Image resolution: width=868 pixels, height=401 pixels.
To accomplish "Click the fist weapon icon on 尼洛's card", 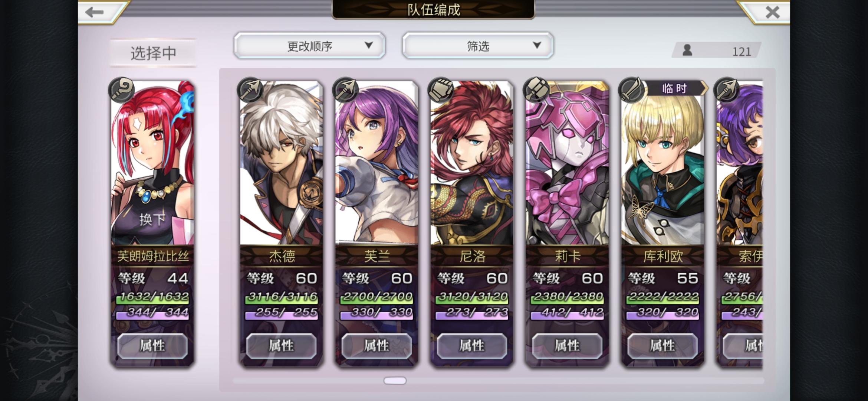I will coord(441,90).
